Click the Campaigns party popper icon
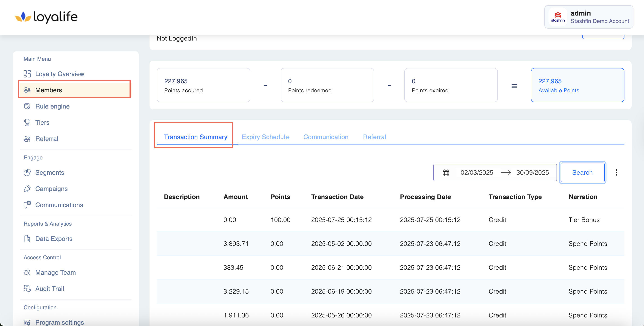Image resolution: width=644 pixels, height=326 pixels. (x=27, y=189)
